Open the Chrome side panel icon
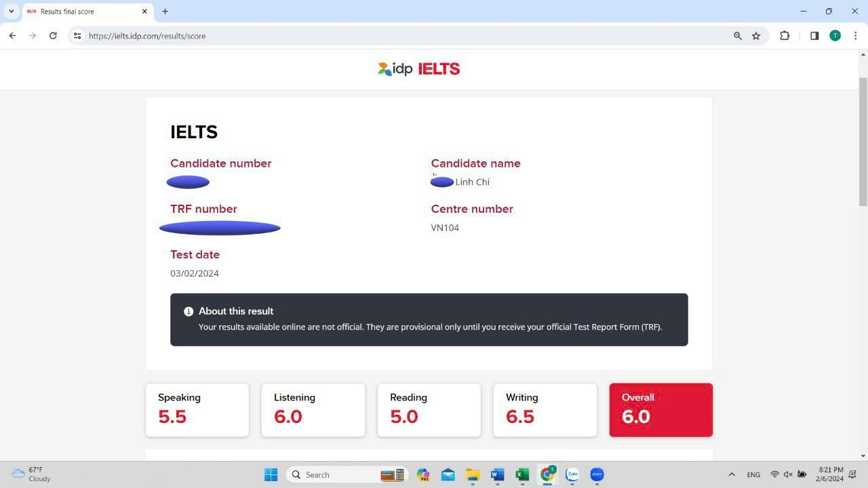The image size is (868, 488). pyautogui.click(x=814, y=36)
